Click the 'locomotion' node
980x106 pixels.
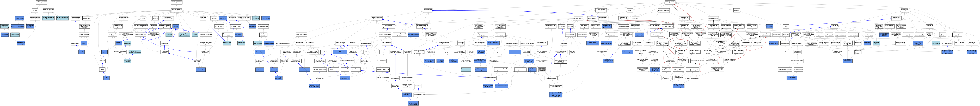coord(737,10)
